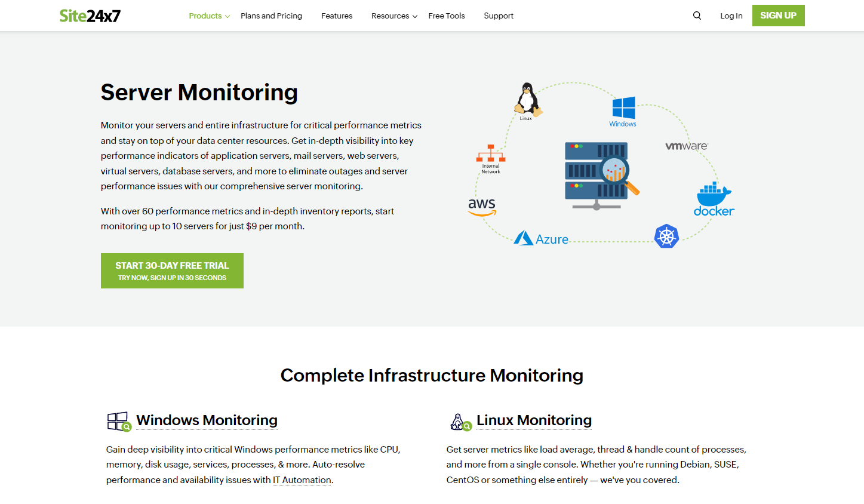The width and height of the screenshot is (864, 504).
Task: Open the Windows Monitoring heading link
Action: coord(207,420)
